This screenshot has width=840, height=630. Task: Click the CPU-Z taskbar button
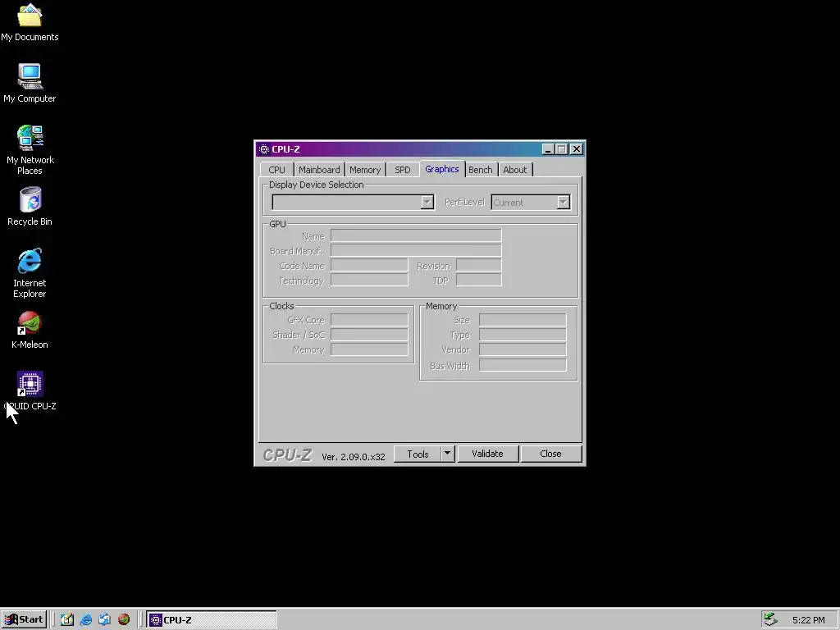tap(212, 620)
